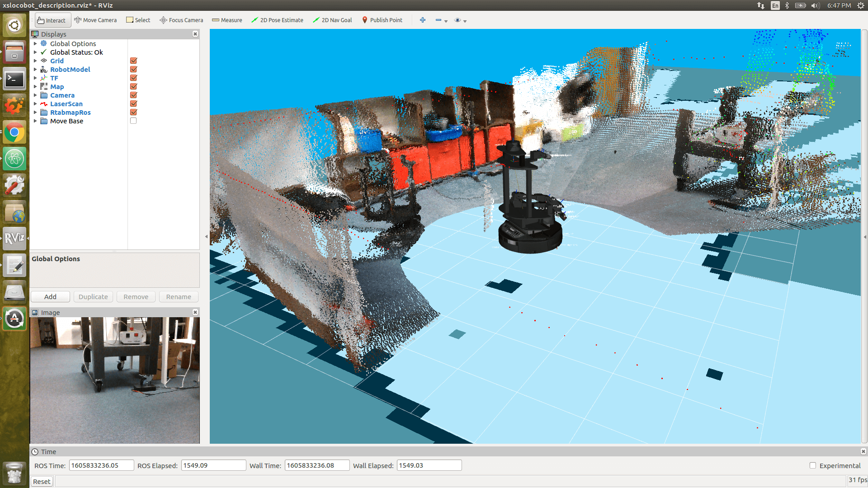Screen dimensions: 868x488
Task: Select the LaserScan display entry
Action: [x=66, y=103]
